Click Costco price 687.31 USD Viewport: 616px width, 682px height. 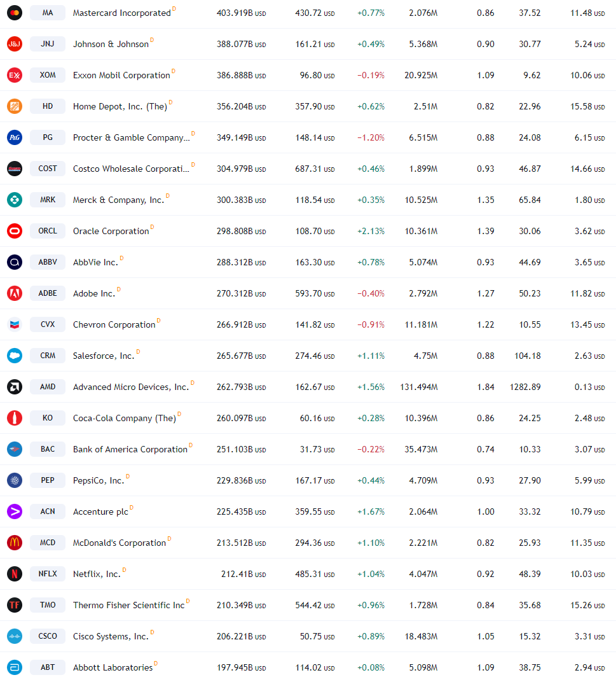(x=315, y=169)
